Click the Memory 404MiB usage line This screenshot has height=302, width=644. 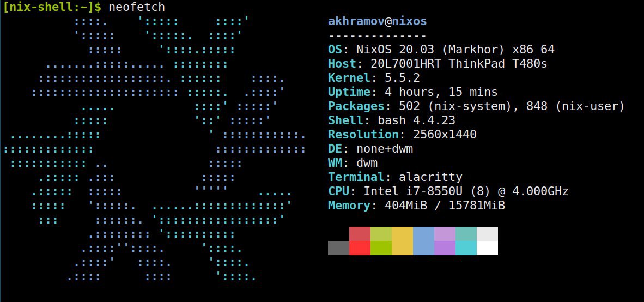point(416,205)
